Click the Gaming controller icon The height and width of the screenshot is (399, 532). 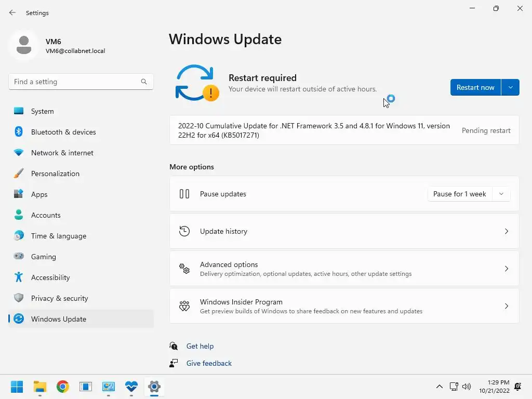19,256
